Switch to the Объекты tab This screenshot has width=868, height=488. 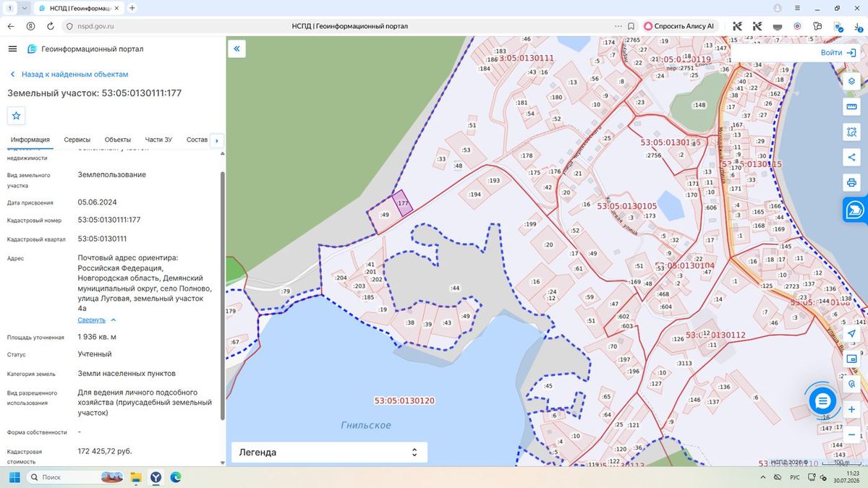(x=118, y=140)
